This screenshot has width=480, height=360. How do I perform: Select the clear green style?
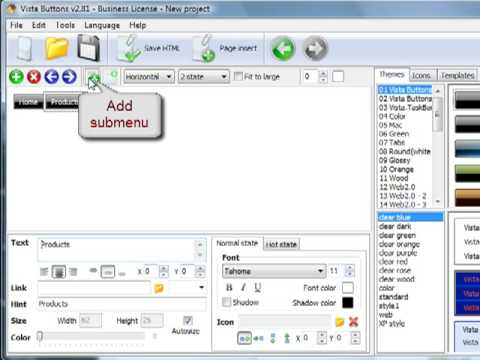click(x=397, y=235)
